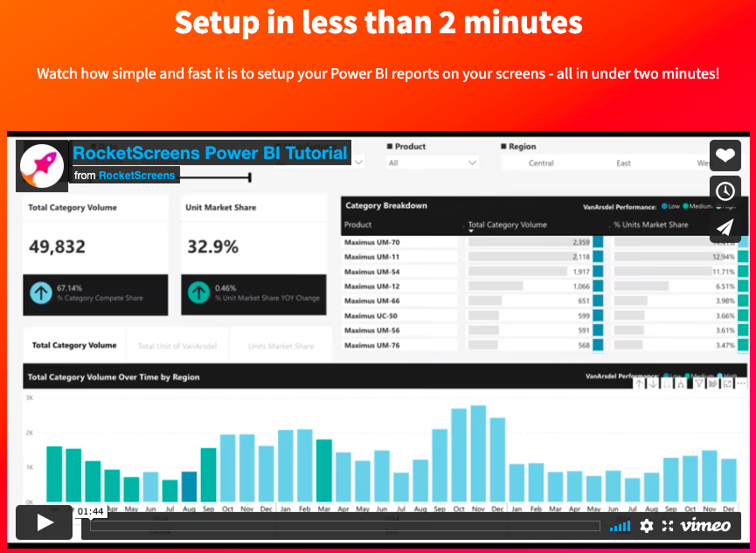Click the drill up arrow on the chart

click(x=639, y=384)
